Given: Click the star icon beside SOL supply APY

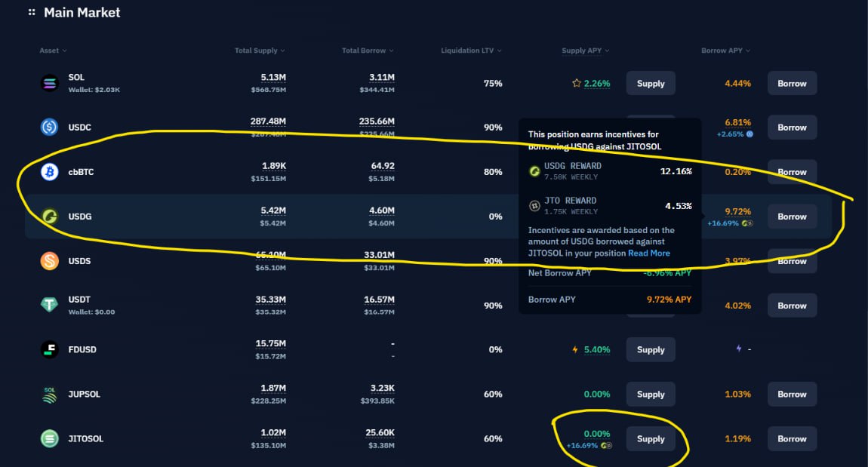Looking at the screenshot, I should click(576, 83).
